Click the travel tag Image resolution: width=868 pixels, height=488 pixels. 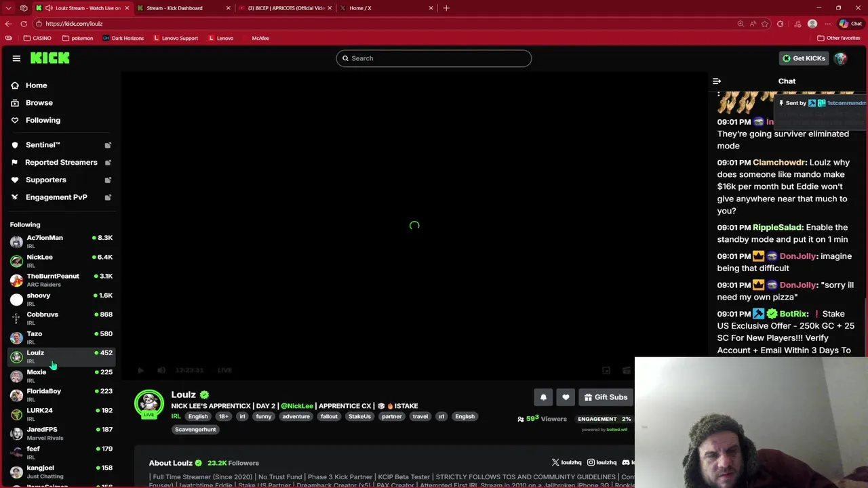pos(420,417)
